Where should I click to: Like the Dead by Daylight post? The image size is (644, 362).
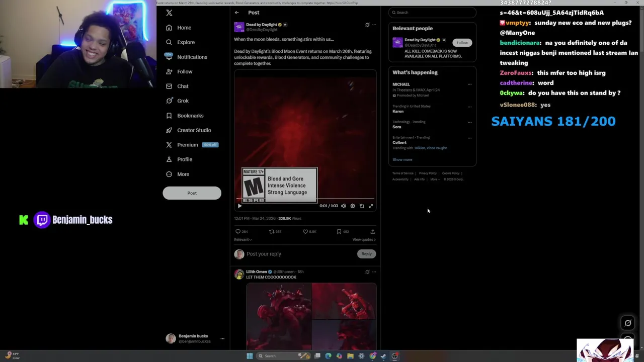(x=305, y=231)
